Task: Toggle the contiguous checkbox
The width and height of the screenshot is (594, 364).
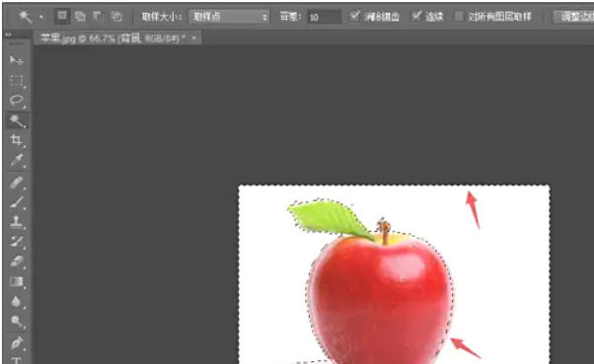Action: (x=416, y=16)
